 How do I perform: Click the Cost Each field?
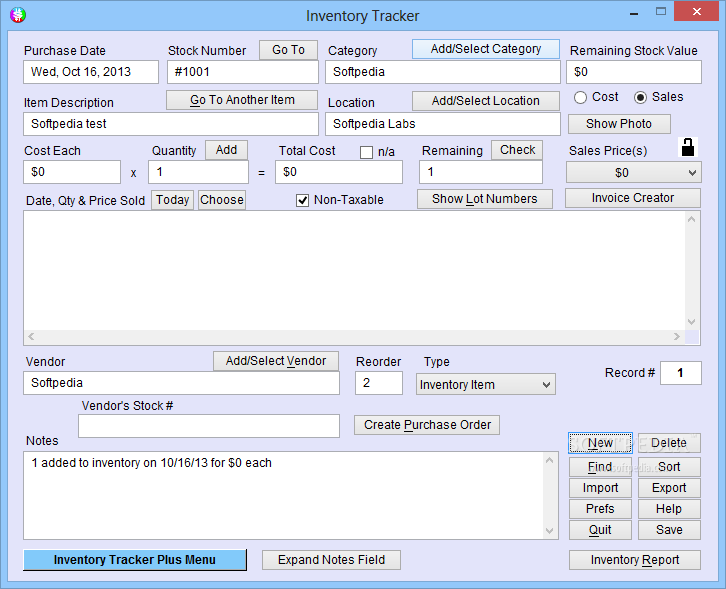[x=72, y=172]
